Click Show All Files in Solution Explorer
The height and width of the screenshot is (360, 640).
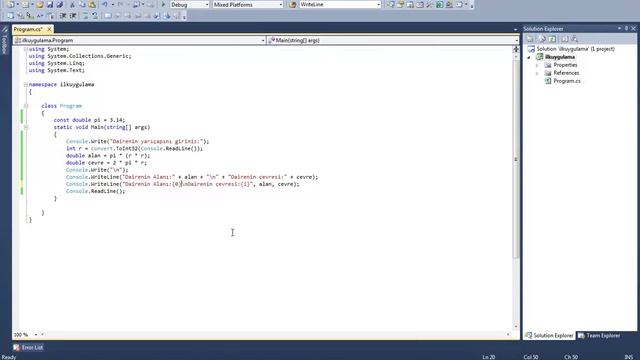542,39
